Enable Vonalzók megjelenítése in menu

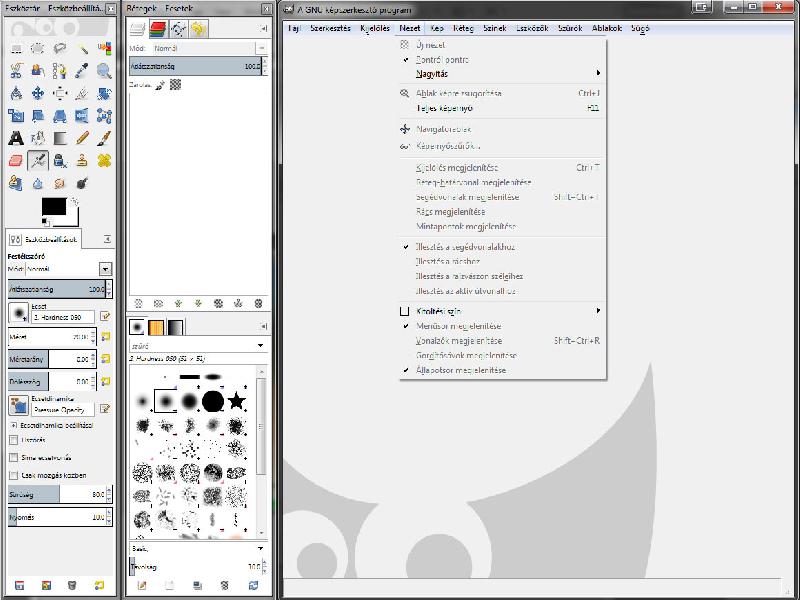[x=500, y=341]
